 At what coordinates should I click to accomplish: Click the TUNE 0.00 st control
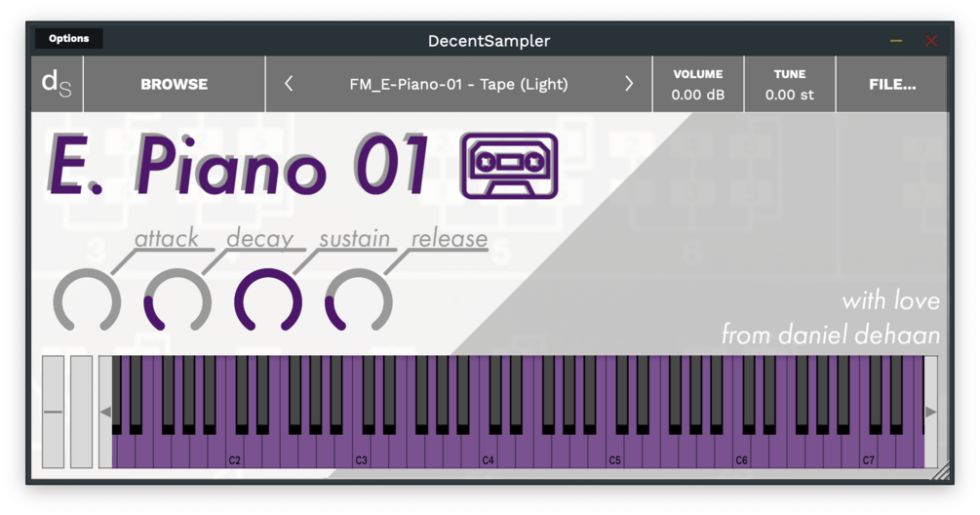(x=790, y=84)
